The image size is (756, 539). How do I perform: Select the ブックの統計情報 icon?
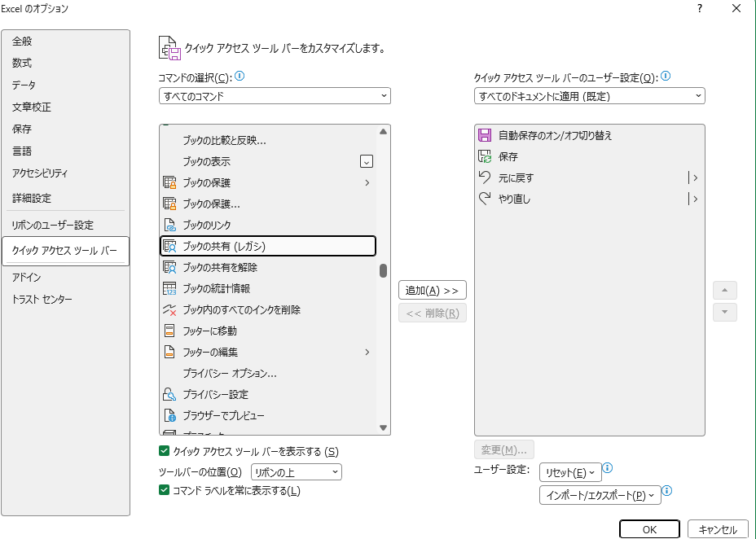(169, 288)
